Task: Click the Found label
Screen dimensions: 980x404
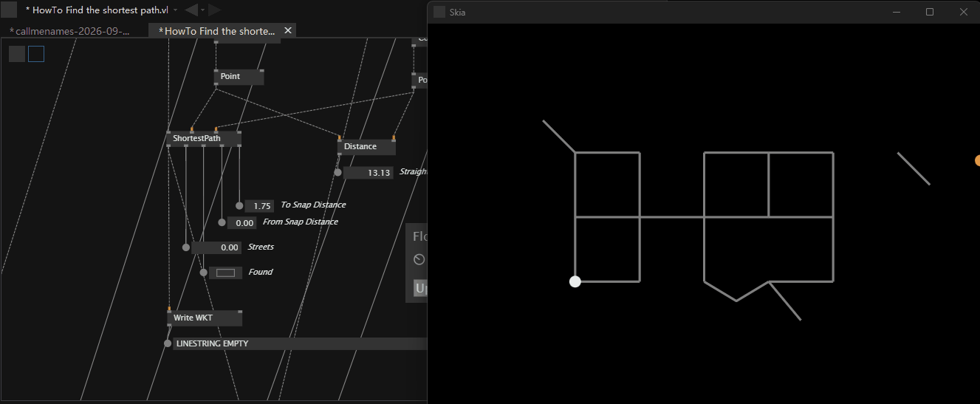Action: coord(260,272)
